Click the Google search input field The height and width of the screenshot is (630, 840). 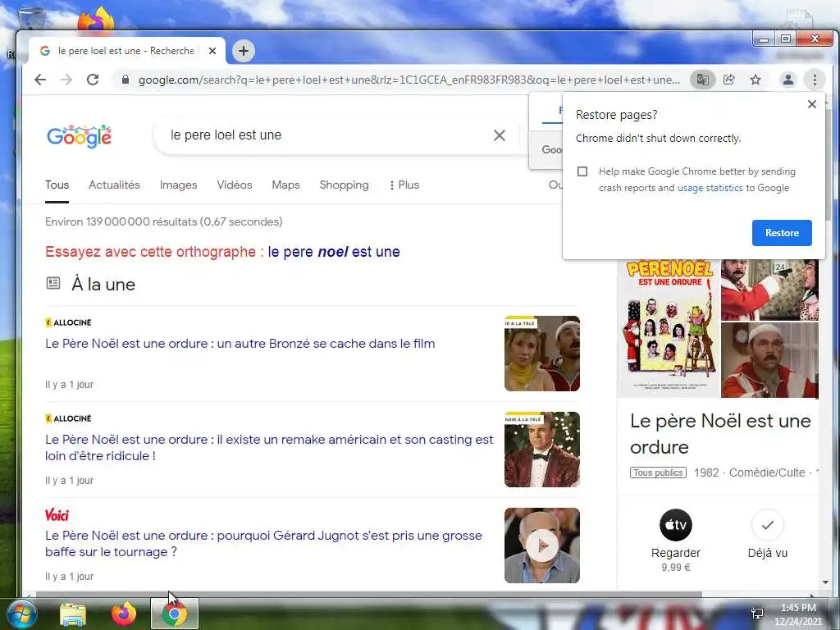coord(326,135)
